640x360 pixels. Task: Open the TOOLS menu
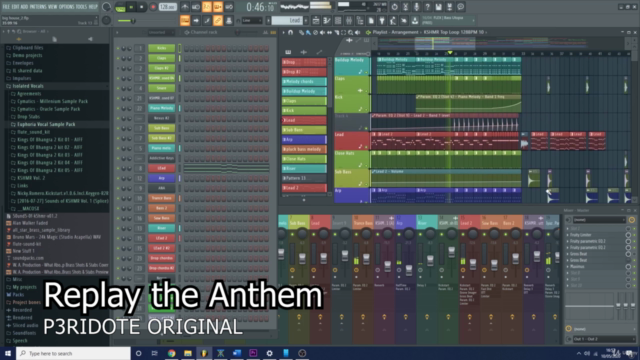(x=81, y=7)
